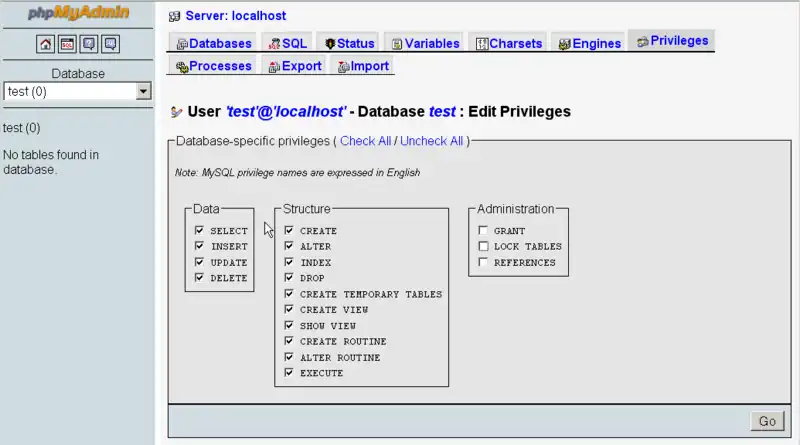This screenshot has width=800, height=445.
Task: Enable the LOCK TABLES checkbox
Action: 483,246
